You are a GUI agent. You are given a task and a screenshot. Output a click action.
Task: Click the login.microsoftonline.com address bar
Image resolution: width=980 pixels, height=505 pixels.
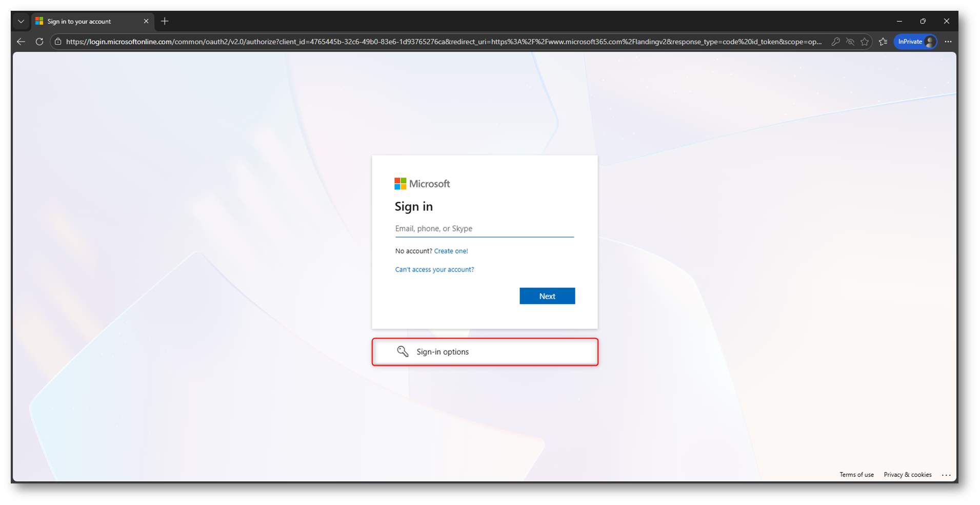[x=444, y=42]
